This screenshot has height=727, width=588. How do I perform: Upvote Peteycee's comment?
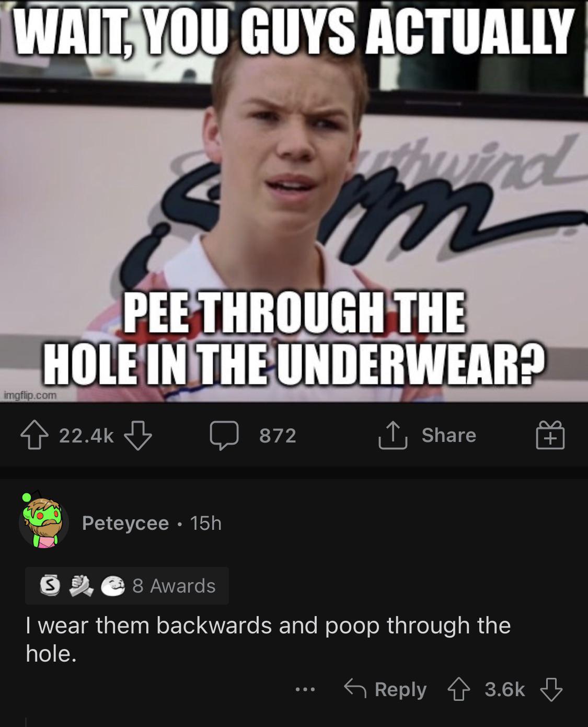point(459,689)
